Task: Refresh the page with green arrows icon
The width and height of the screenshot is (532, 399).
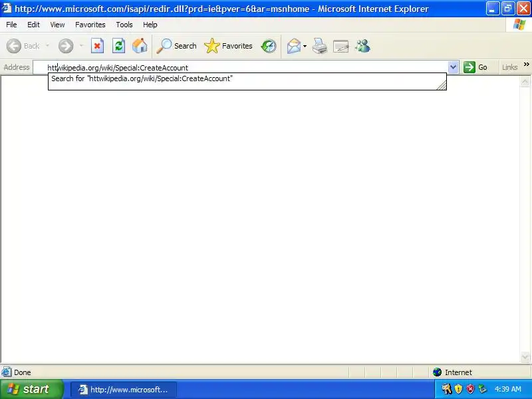Action: pos(118,46)
